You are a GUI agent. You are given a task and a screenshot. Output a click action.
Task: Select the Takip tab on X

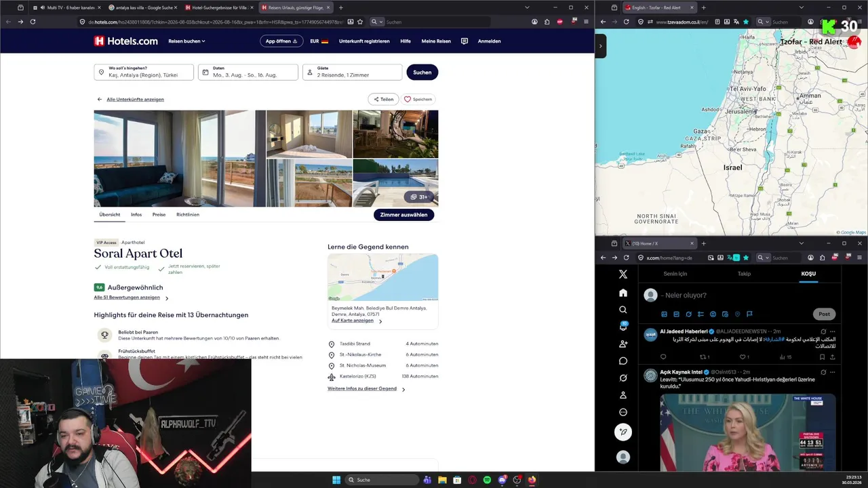pyautogui.click(x=744, y=274)
